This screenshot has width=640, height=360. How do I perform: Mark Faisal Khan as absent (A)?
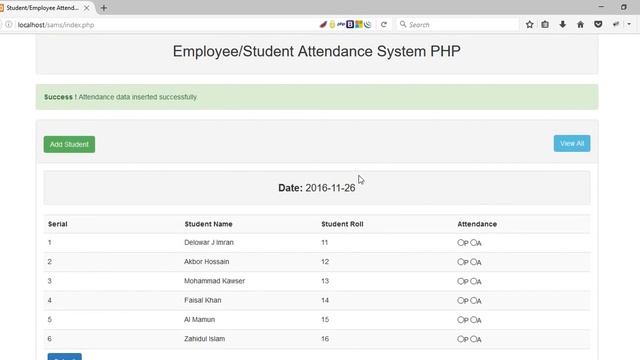[x=473, y=300]
